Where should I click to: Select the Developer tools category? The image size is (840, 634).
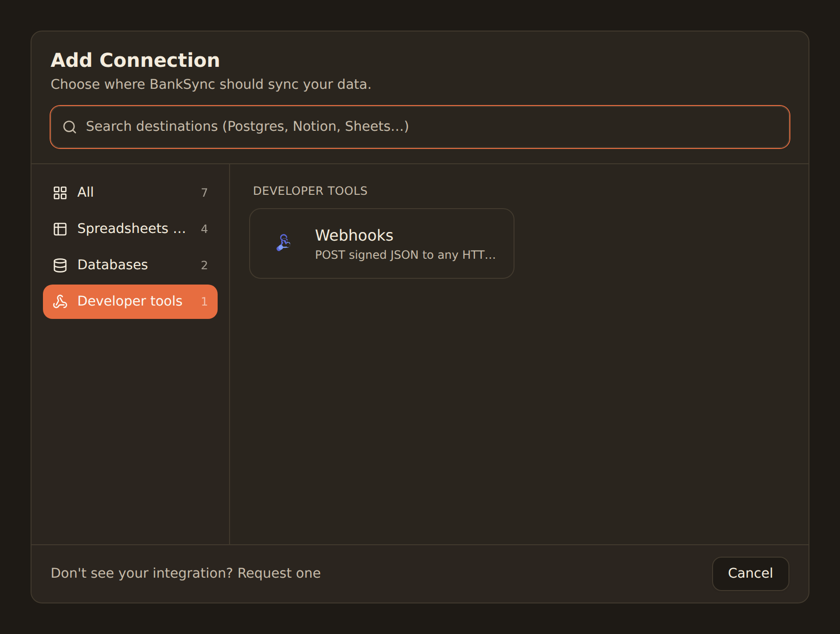[130, 302]
